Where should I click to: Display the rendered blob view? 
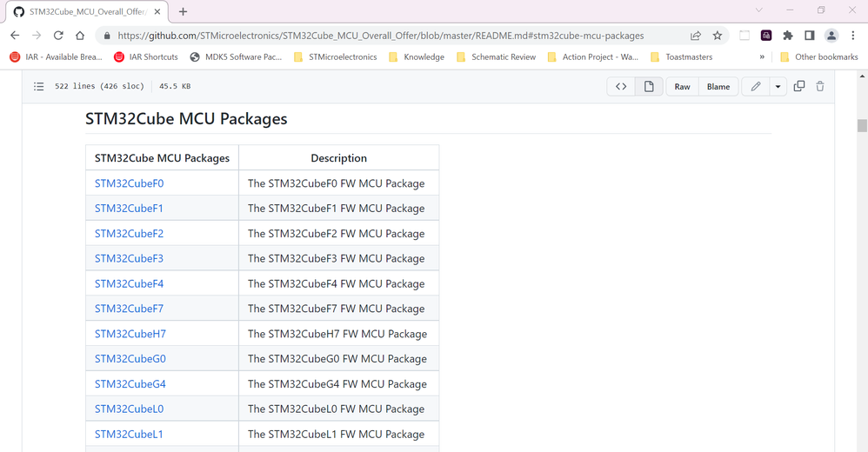point(649,86)
